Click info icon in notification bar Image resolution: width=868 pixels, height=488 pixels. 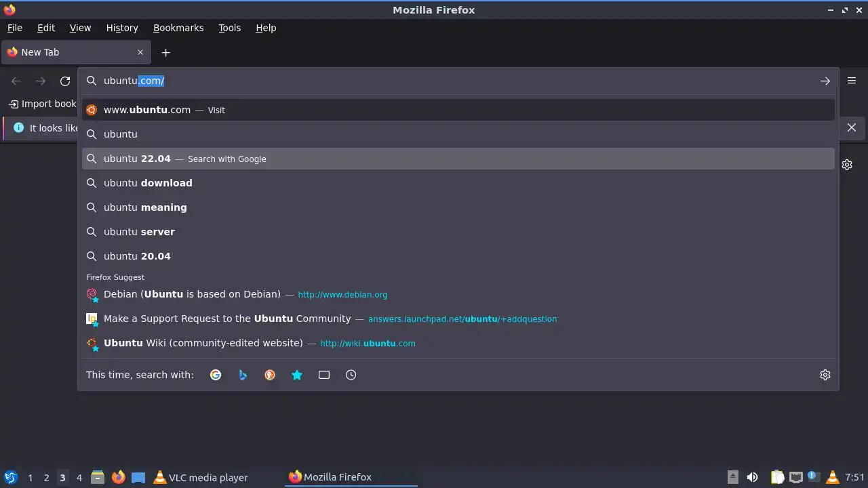point(18,127)
